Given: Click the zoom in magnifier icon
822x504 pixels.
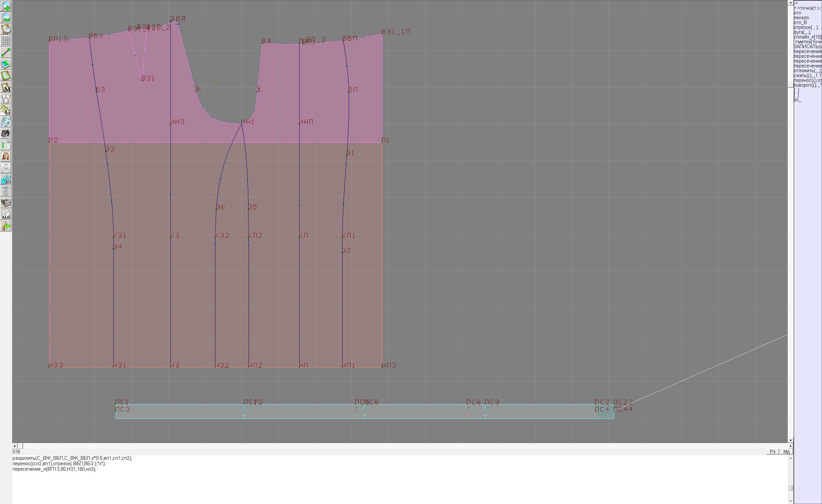Looking at the screenshot, I should pos(6,6).
